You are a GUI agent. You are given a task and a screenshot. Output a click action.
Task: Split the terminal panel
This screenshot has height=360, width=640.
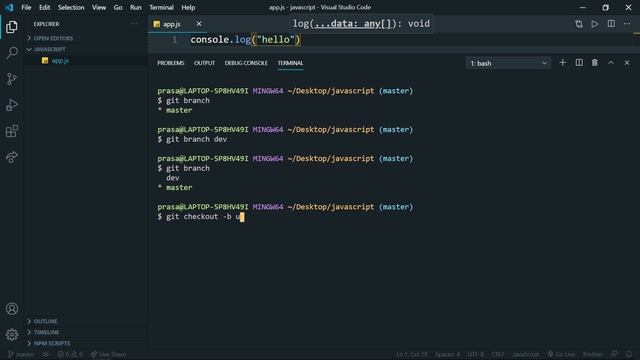(579, 63)
